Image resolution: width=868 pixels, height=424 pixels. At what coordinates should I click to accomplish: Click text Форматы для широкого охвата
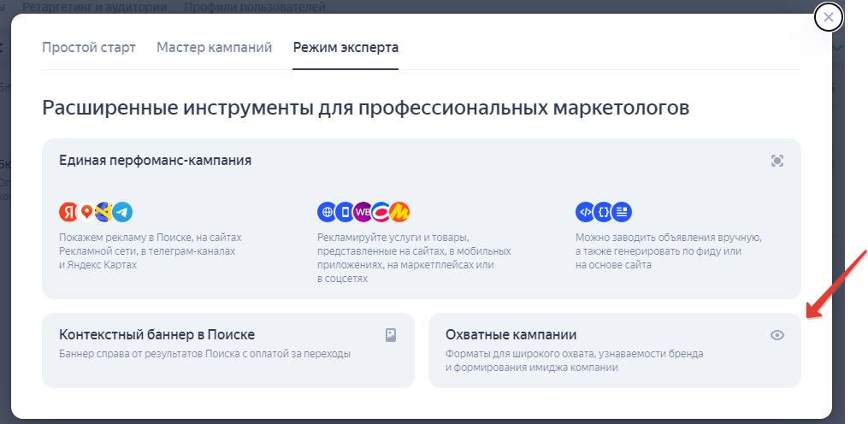[575, 361]
